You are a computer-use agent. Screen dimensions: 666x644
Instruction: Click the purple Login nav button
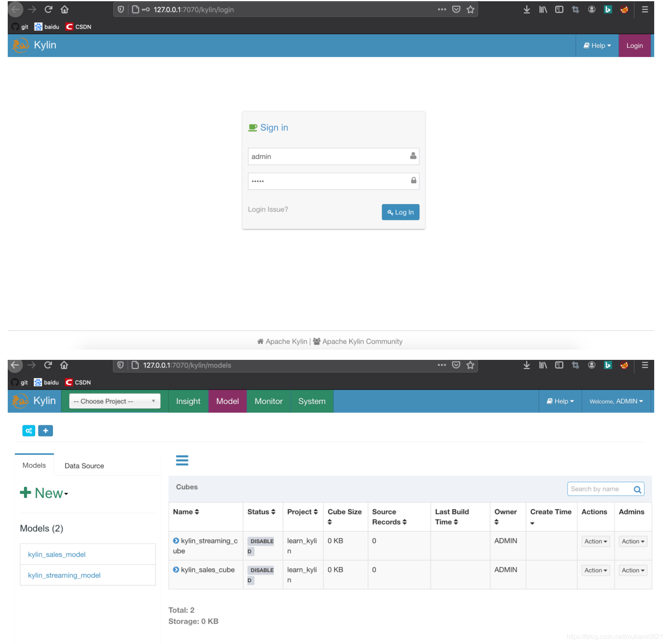pos(634,46)
